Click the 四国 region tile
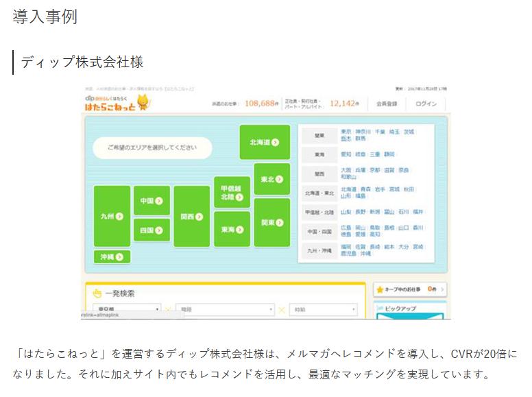The height and width of the screenshot is (397, 532). coord(152,230)
